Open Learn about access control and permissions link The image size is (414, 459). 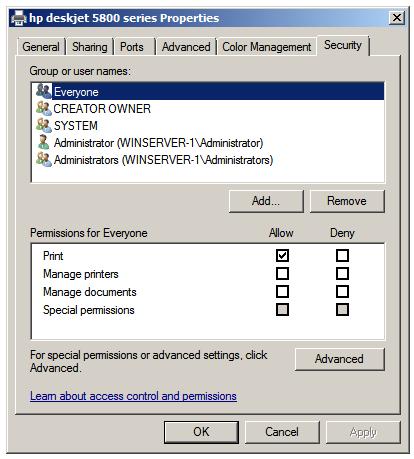[133, 396]
